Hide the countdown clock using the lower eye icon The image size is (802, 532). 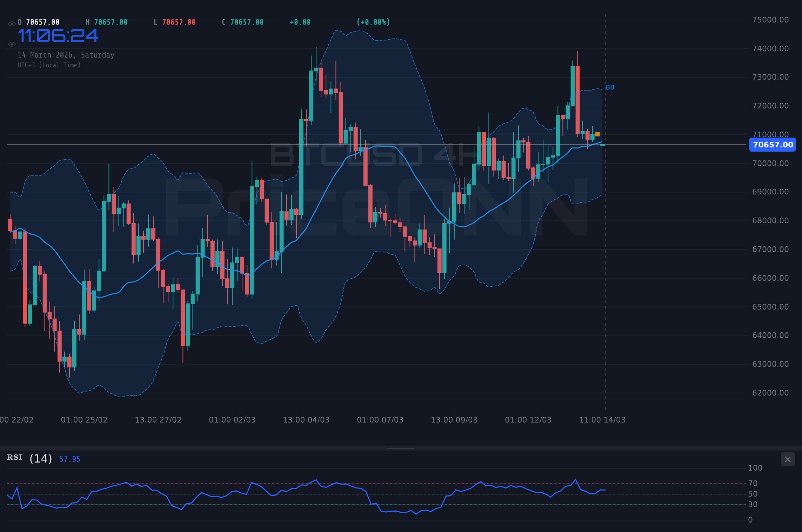12,44
